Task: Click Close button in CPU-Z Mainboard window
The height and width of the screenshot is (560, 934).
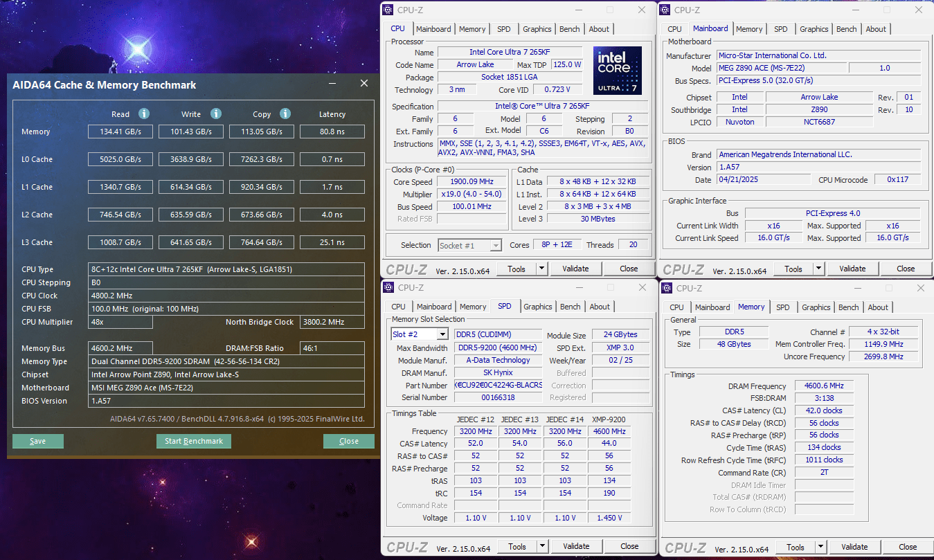Action: tap(906, 269)
